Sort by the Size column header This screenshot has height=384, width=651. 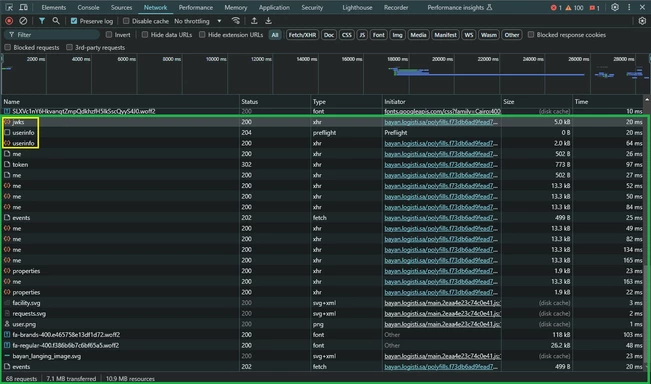[536, 102]
